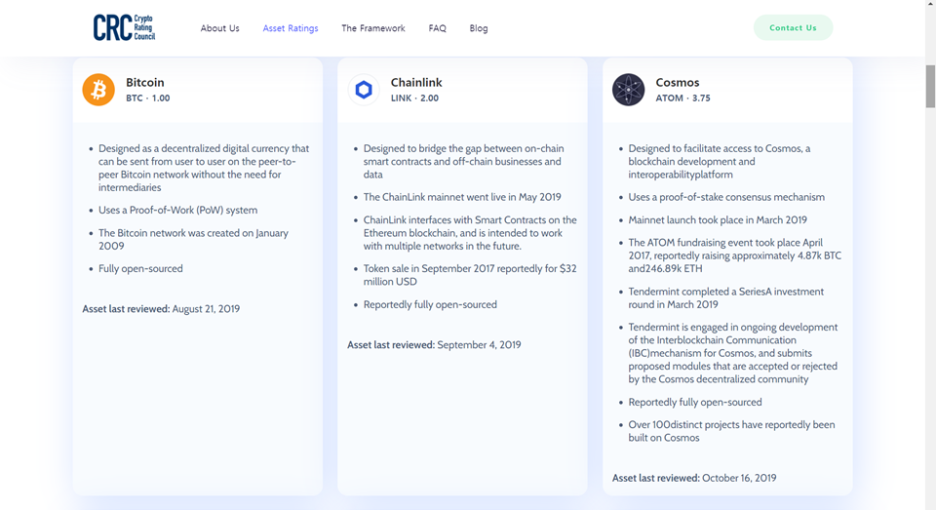Click Bitcoin's 'Fully open-sourced' bullet

[140, 269]
